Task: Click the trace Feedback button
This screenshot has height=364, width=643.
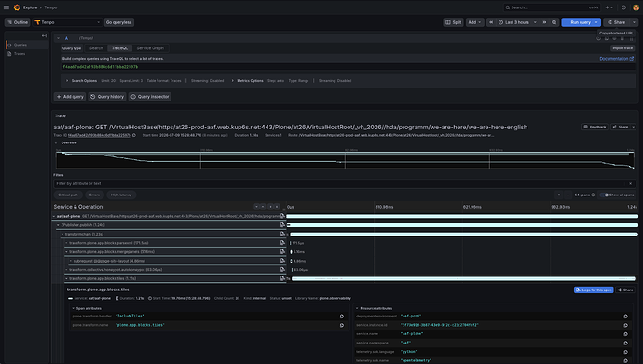Action: tap(595, 127)
